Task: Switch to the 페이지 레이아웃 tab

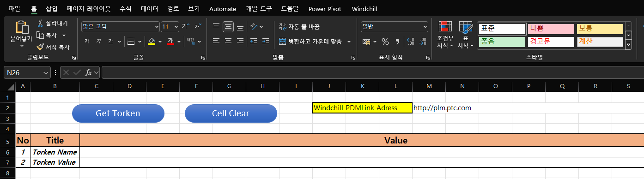Action: coord(89,8)
